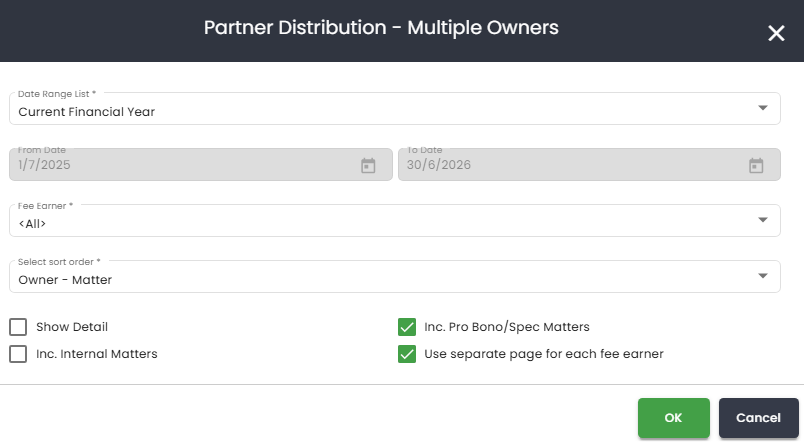Close the Partner Distribution dialog with X
This screenshot has width=804, height=442.
(776, 33)
